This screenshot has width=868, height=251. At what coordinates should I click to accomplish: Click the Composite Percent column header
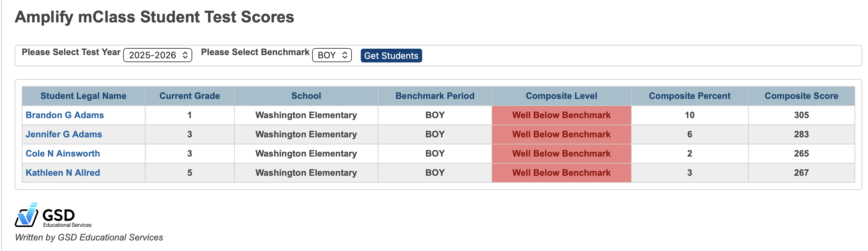tap(690, 96)
